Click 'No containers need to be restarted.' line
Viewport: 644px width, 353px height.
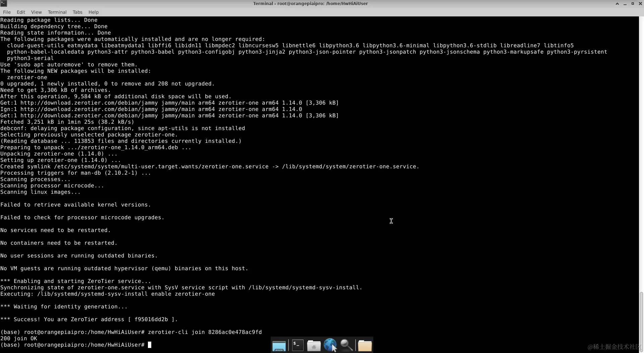coord(59,243)
